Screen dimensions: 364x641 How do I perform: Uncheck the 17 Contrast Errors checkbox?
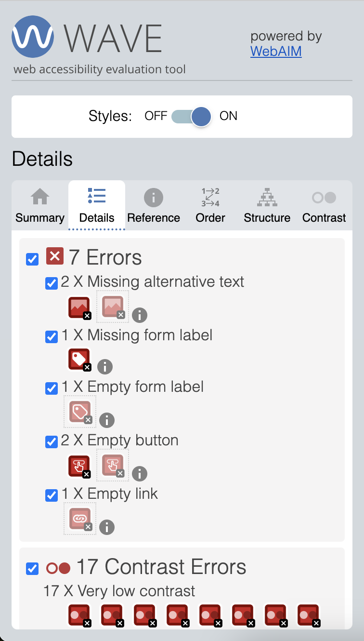32,569
